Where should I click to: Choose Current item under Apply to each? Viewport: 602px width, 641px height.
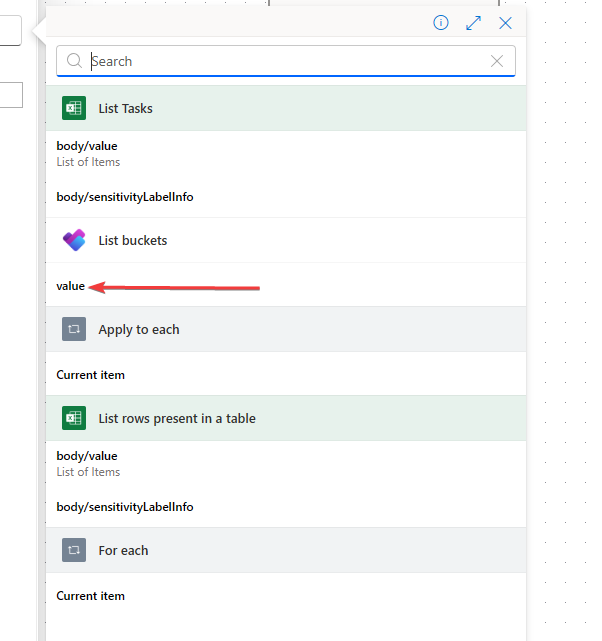91,375
